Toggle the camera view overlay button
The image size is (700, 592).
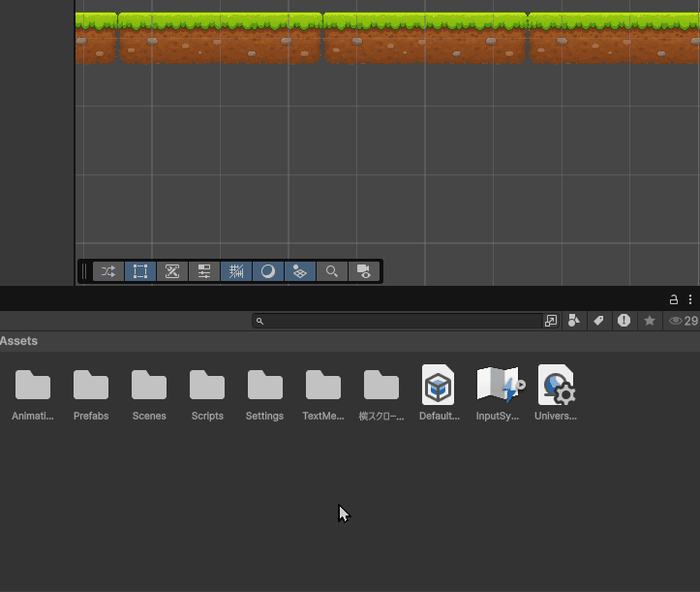click(364, 271)
